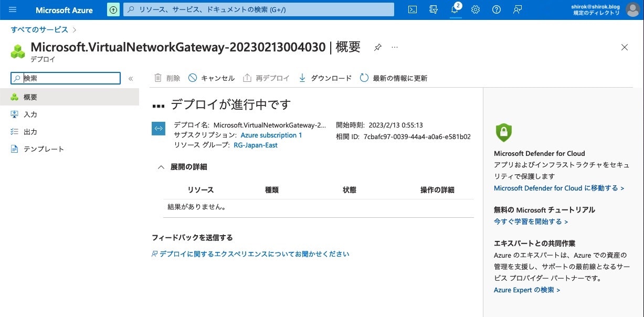Click the deployment cube icon beside the page title
This screenshot has height=317, width=644.
click(17, 51)
